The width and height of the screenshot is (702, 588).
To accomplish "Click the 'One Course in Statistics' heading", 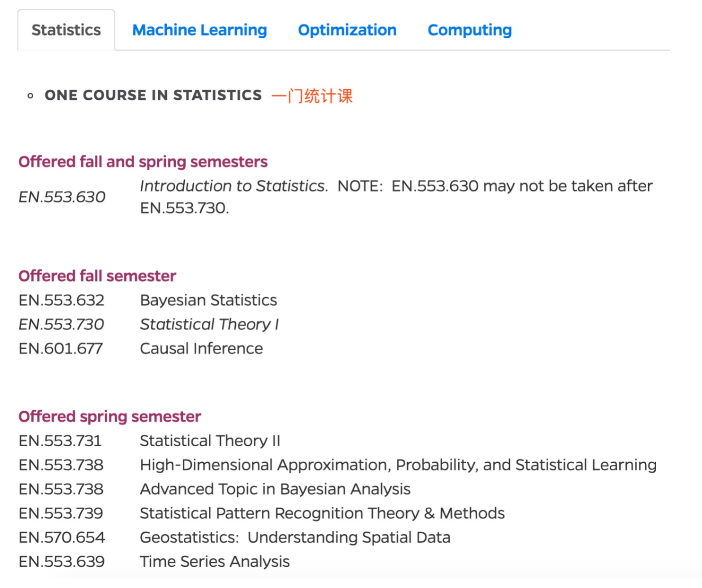I will point(153,95).
